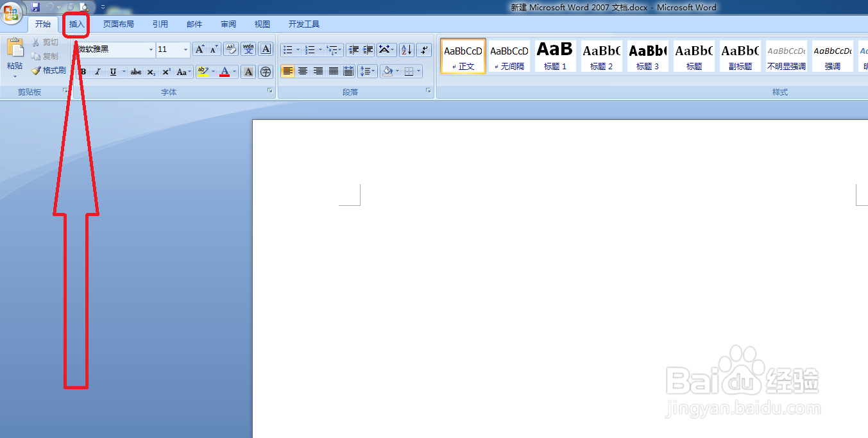Apply the 标题 1 style thumbnail
The width and height of the screenshot is (868, 438).
coord(556,56)
